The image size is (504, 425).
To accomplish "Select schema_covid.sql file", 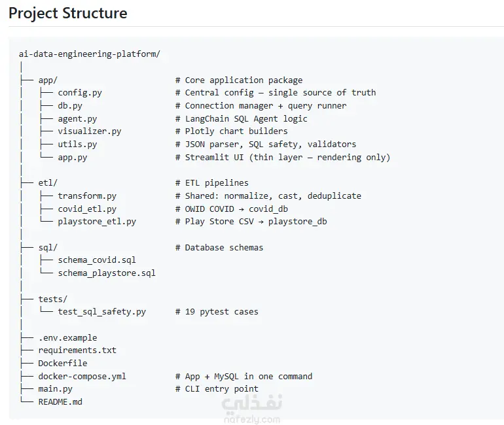I will 97,260.
